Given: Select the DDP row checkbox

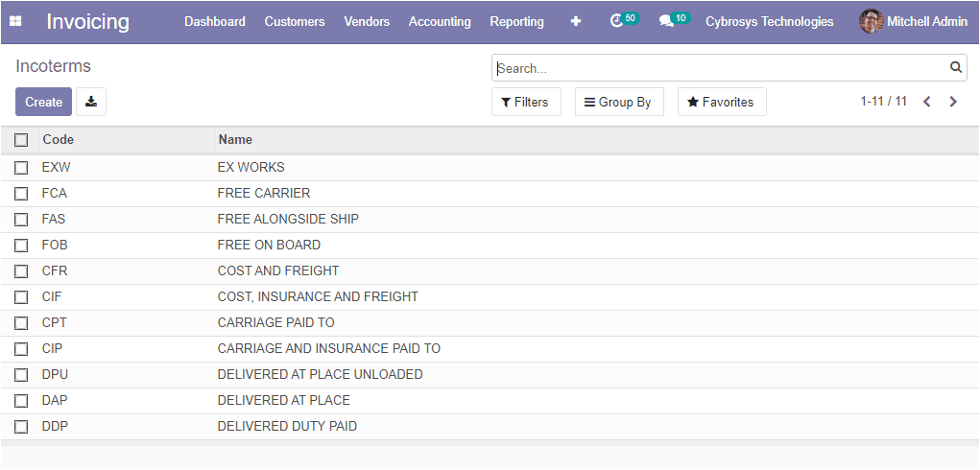Looking at the screenshot, I should [21, 427].
